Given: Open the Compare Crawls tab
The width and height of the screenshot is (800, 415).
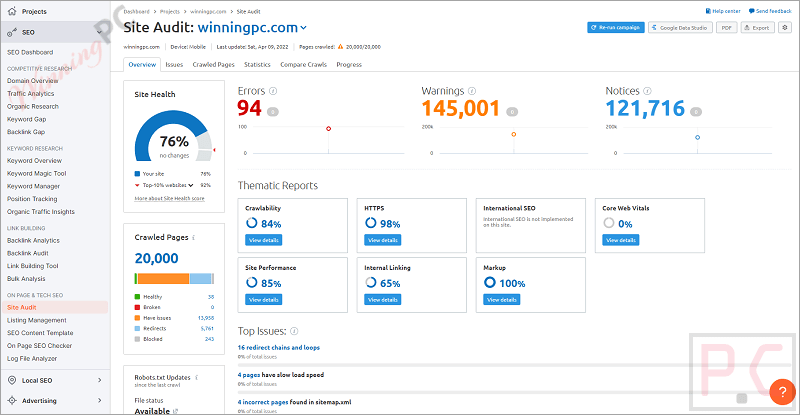Looking at the screenshot, I should [304, 65].
